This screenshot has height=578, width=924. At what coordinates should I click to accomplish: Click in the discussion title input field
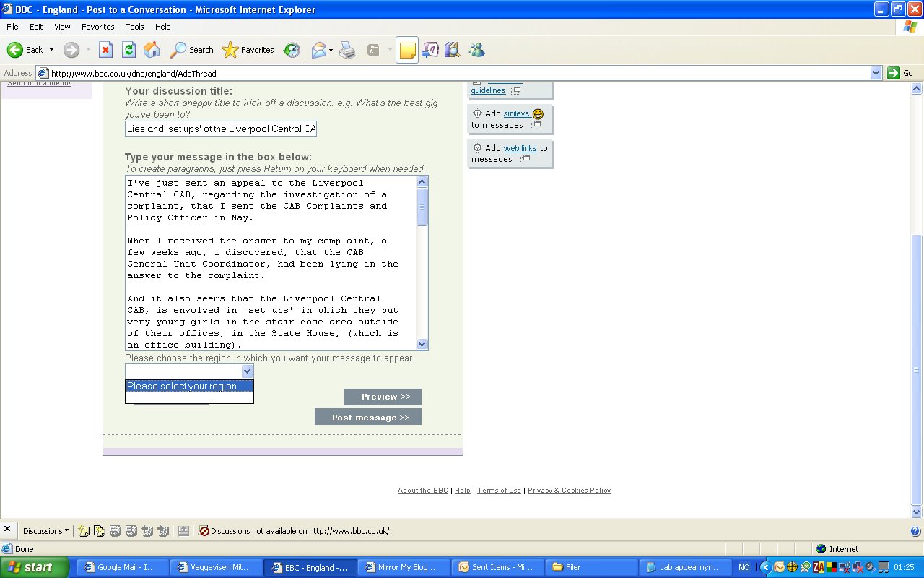pyautogui.click(x=221, y=129)
